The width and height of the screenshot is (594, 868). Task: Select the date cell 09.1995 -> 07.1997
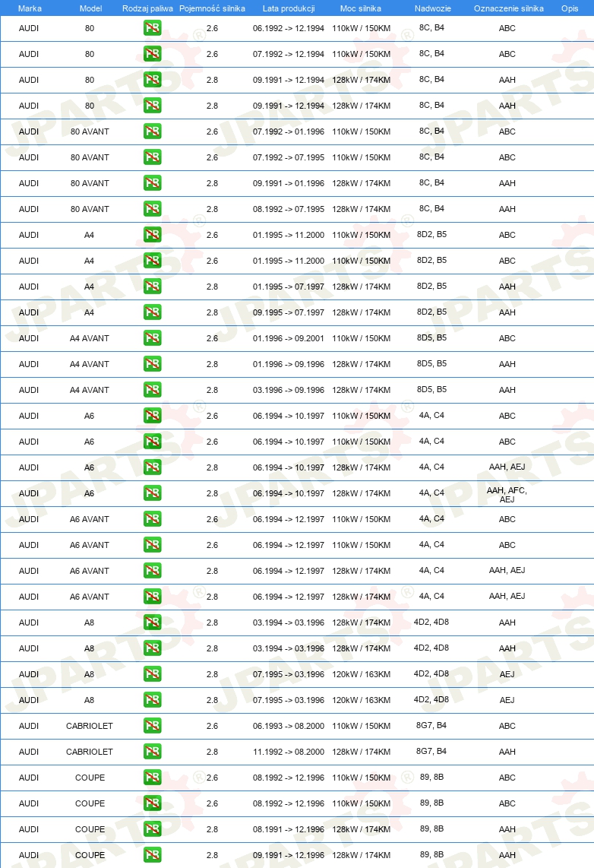pos(289,312)
